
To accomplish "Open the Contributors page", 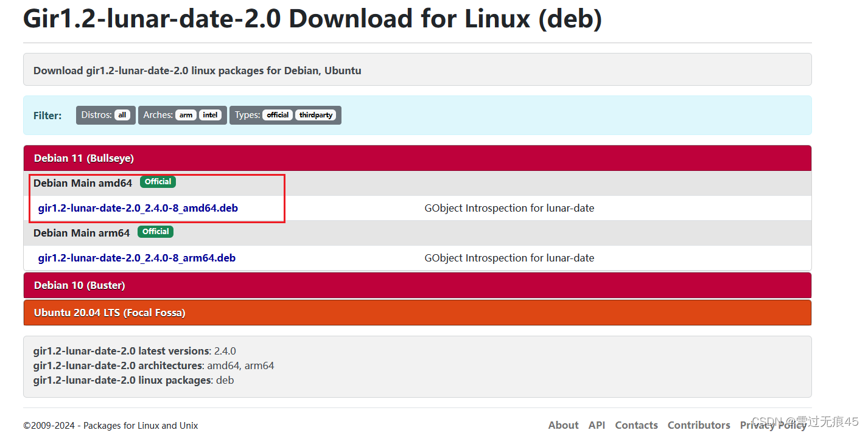I will point(699,425).
